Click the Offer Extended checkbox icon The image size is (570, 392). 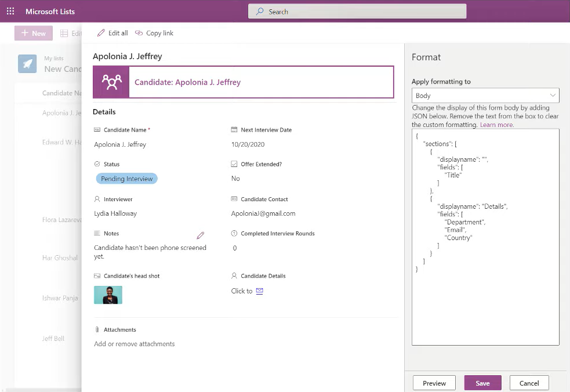(x=234, y=164)
